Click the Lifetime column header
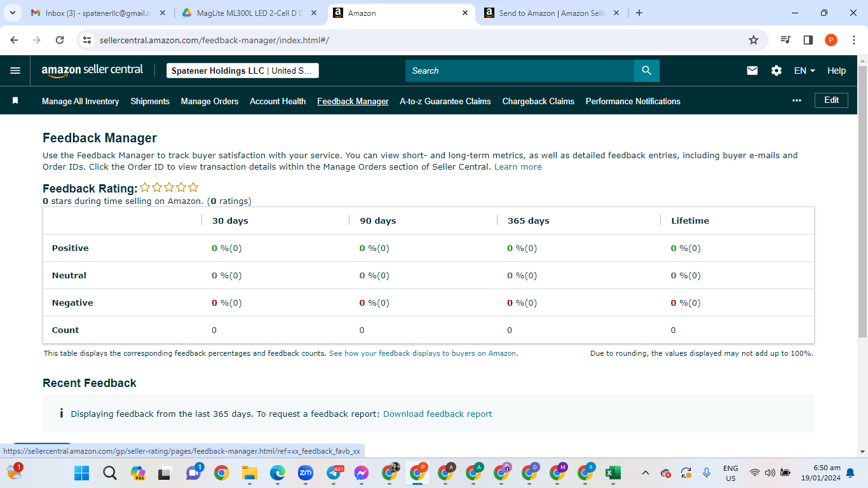The height and width of the screenshot is (488, 868). (690, 220)
